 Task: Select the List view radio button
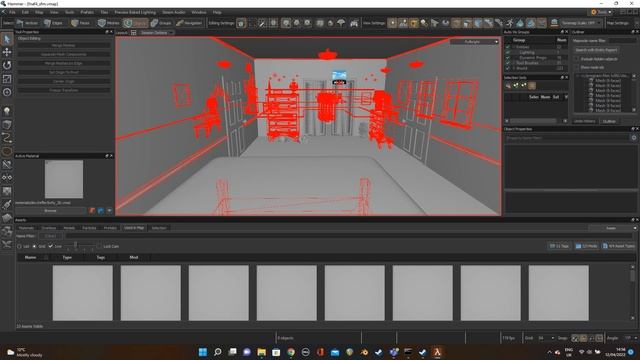click(19, 247)
